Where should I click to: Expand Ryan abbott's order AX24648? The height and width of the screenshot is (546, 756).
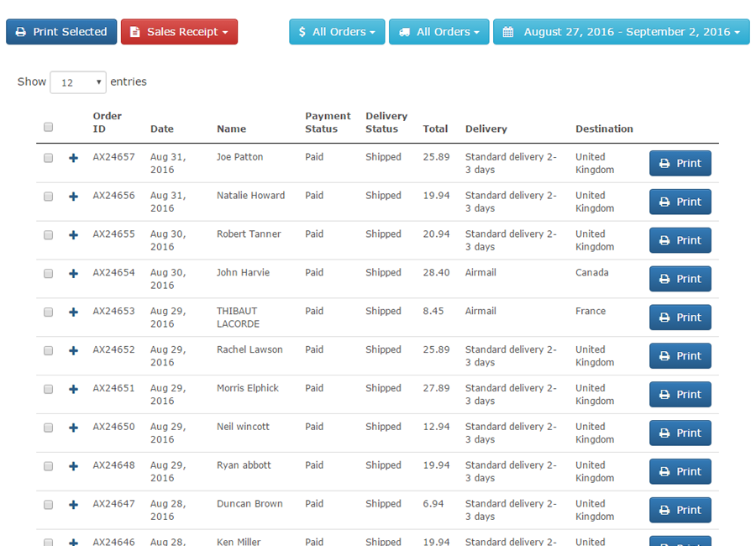point(73,466)
